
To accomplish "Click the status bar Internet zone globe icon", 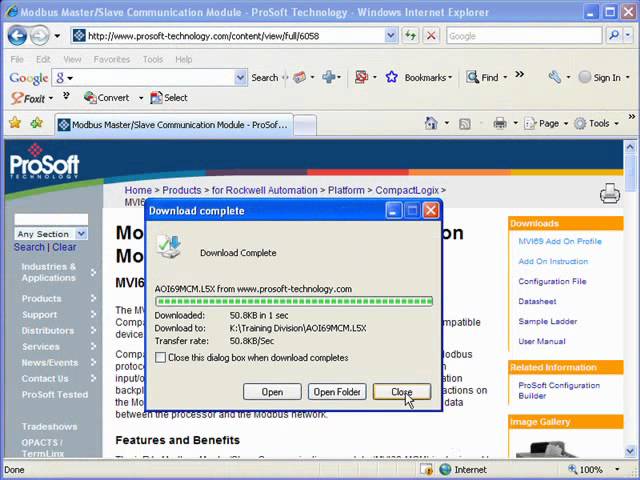I will pyautogui.click(x=445, y=469).
